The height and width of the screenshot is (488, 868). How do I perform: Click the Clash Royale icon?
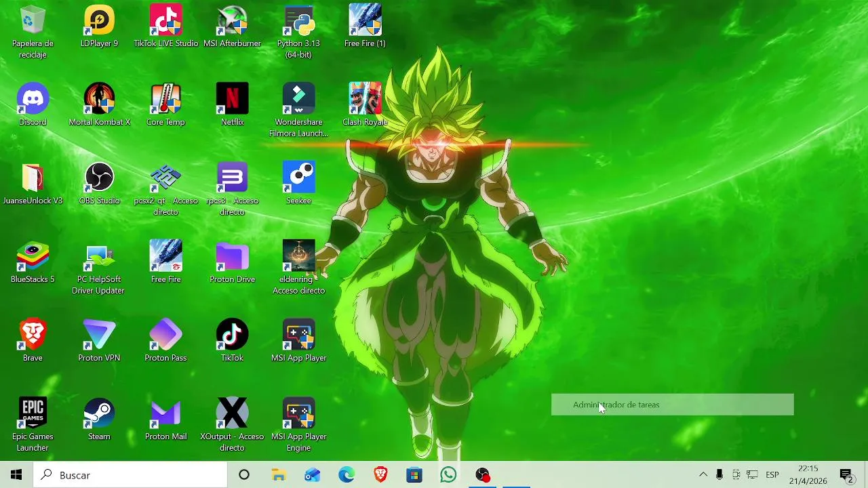(365, 105)
